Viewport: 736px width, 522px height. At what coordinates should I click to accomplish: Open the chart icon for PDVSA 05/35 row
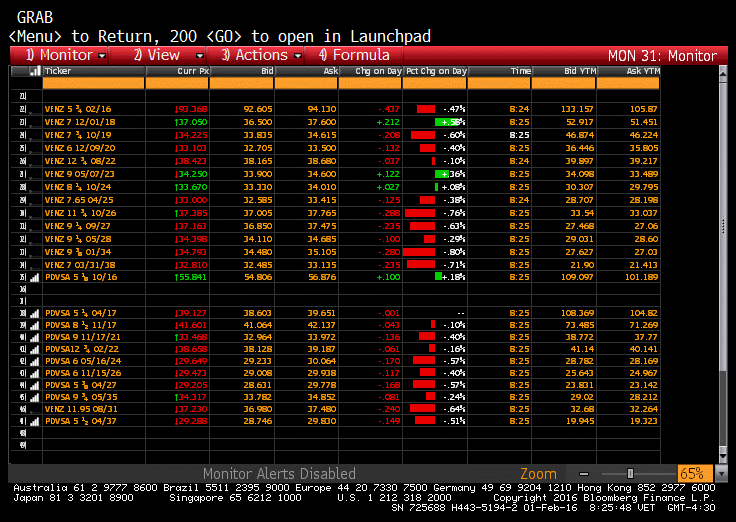[35, 397]
